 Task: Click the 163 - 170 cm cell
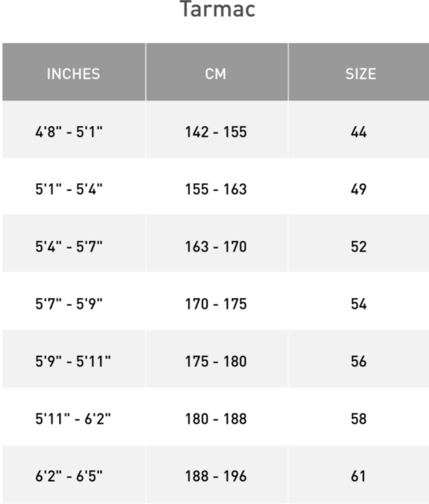[x=215, y=246]
